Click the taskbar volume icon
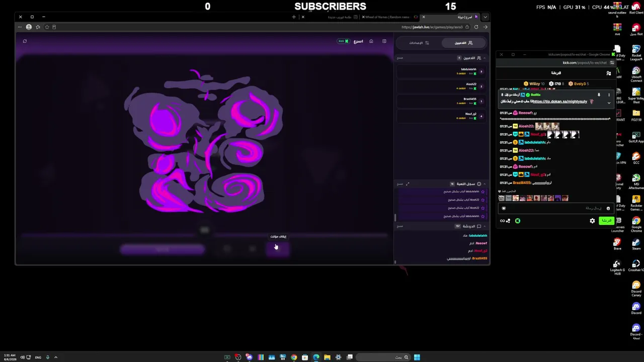Image resolution: width=644 pixels, height=362 pixels. click(x=23, y=357)
